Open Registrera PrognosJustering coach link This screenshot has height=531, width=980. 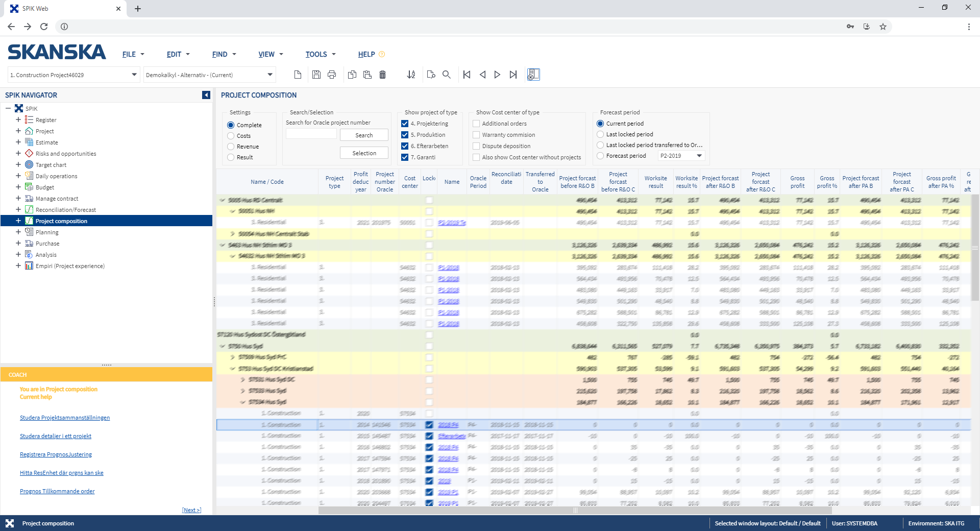click(x=56, y=454)
